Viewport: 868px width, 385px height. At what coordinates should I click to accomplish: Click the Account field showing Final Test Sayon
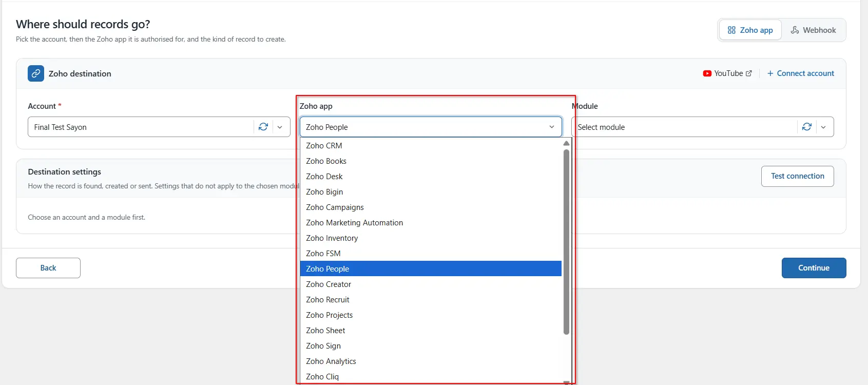(159, 127)
